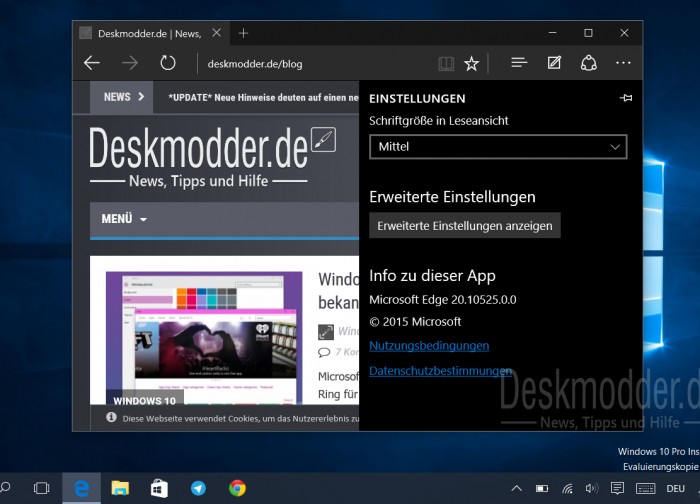700x504 pixels.
Task: Reload the page with the refresh icon
Action: click(168, 63)
